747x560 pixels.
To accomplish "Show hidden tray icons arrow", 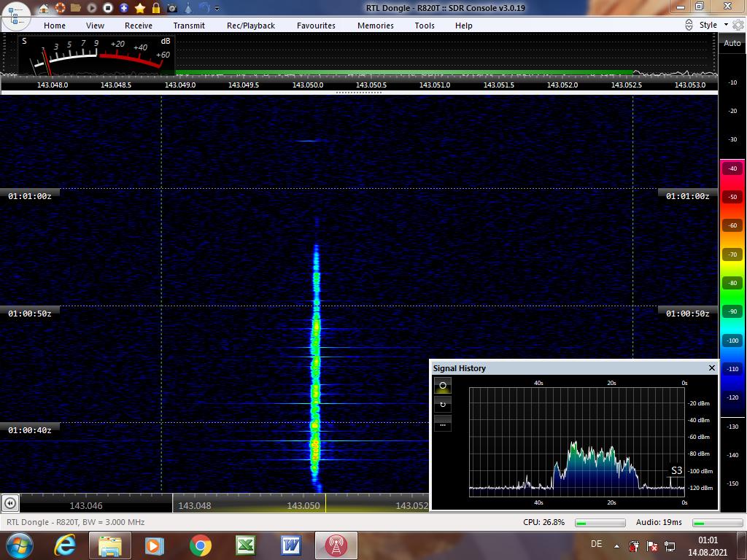I will pos(616,546).
